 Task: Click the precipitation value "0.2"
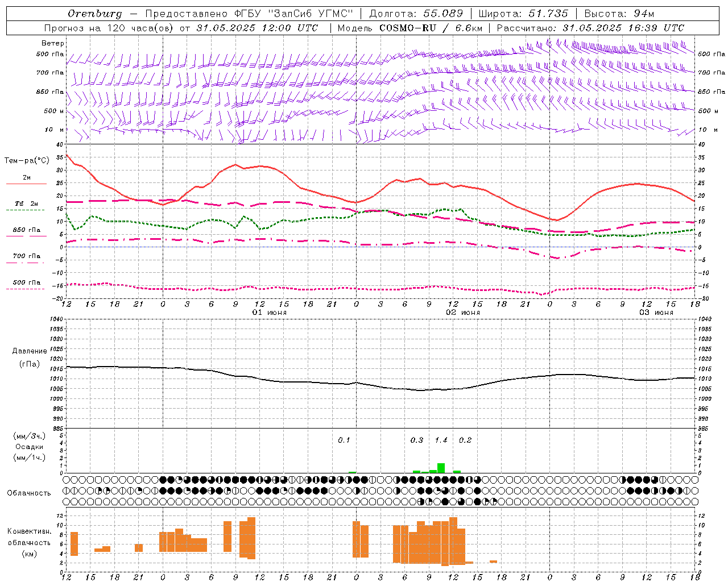point(465,440)
